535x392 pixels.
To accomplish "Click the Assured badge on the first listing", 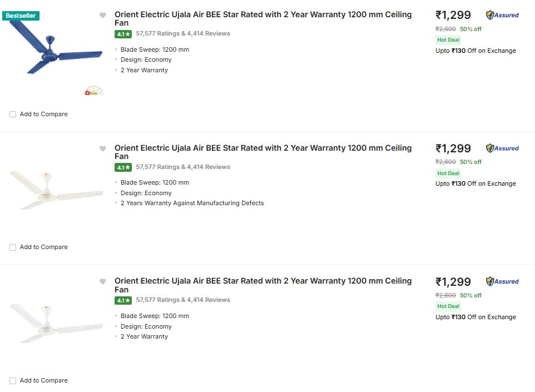I will click(502, 15).
